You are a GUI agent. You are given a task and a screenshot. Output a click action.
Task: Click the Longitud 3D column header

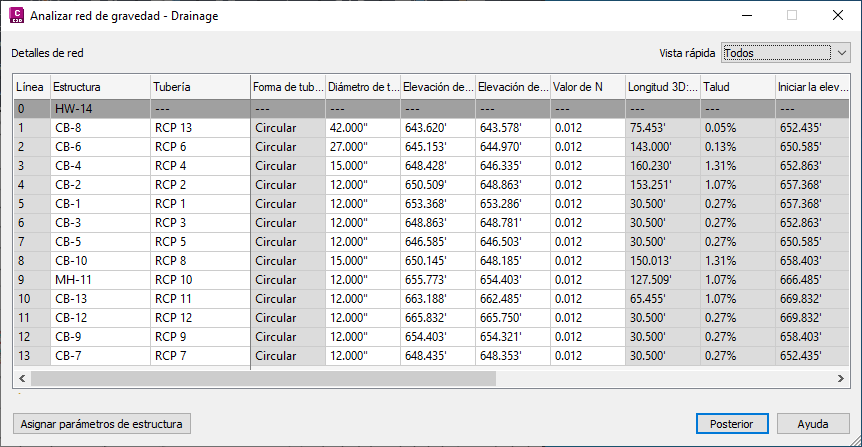click(x=662, y=87)
